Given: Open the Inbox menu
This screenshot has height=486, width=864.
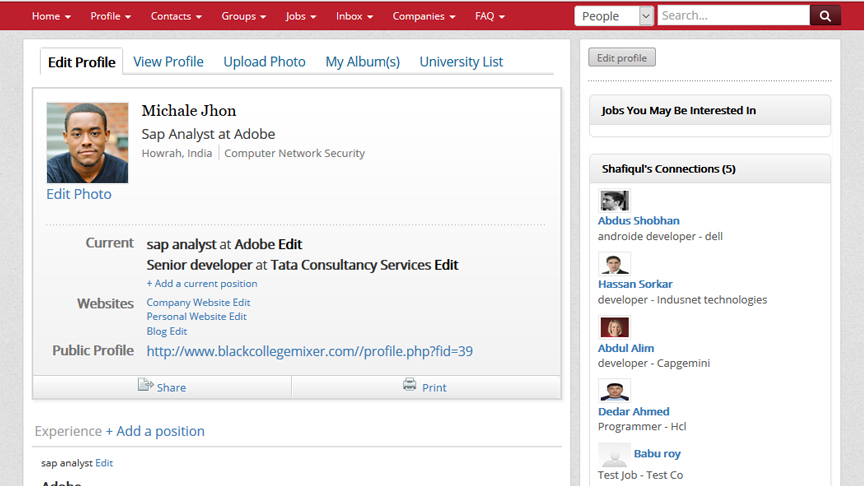Looking at the screenshot, I should [354, 16].
